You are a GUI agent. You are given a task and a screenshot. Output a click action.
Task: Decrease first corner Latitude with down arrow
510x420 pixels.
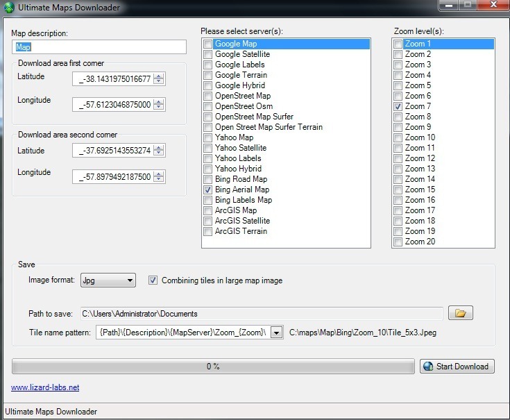(x=159, y=81)
